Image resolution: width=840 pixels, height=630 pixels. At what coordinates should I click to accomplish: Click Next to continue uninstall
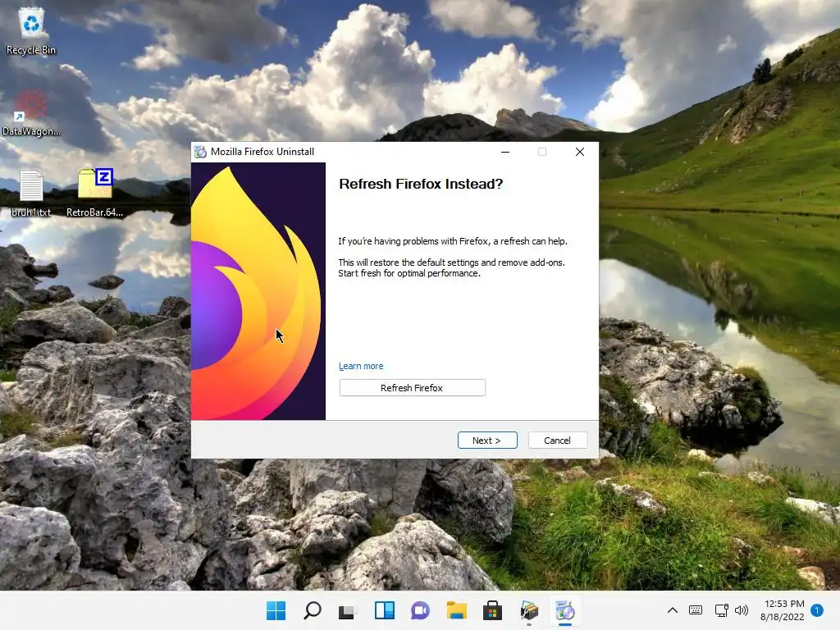pos(487,441)
